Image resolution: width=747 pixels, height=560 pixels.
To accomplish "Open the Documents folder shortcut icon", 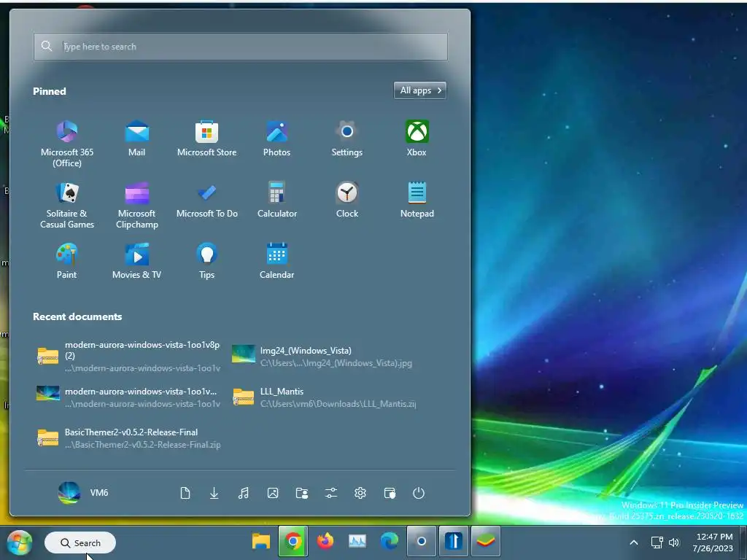I will (x=185, y=493).
